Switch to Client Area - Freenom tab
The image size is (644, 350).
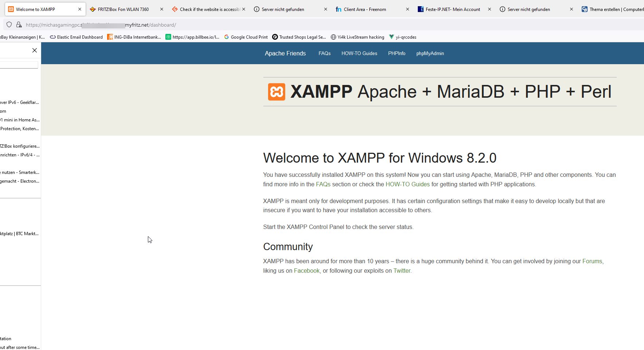click(x=365, y=9)
